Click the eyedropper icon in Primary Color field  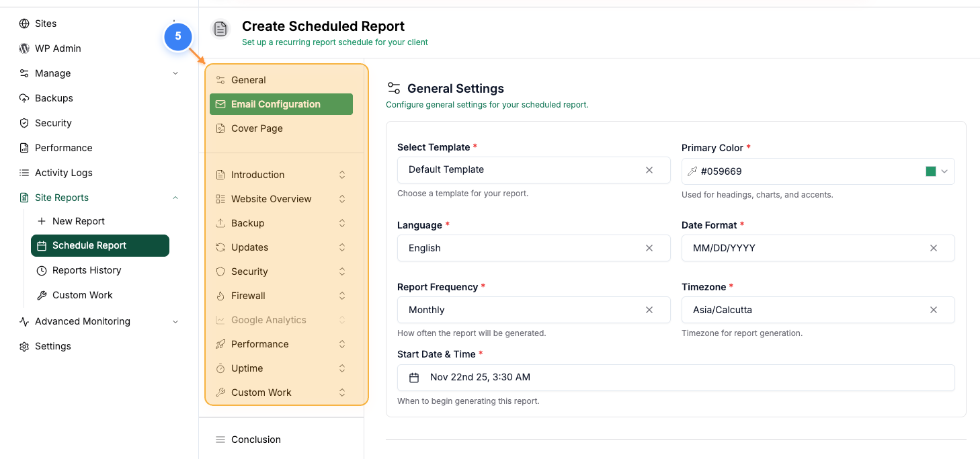tap(692, 171)
